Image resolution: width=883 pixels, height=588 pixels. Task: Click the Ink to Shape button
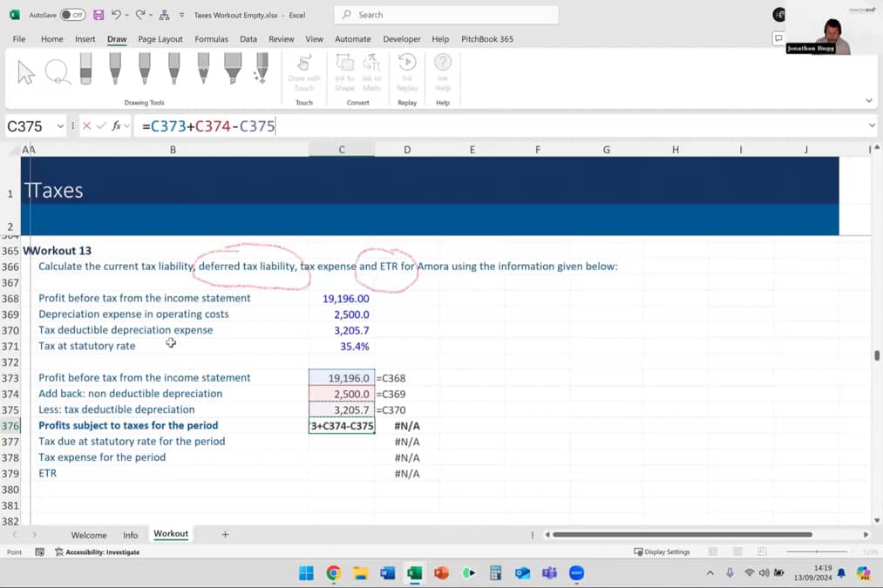[x=344, y=72]
